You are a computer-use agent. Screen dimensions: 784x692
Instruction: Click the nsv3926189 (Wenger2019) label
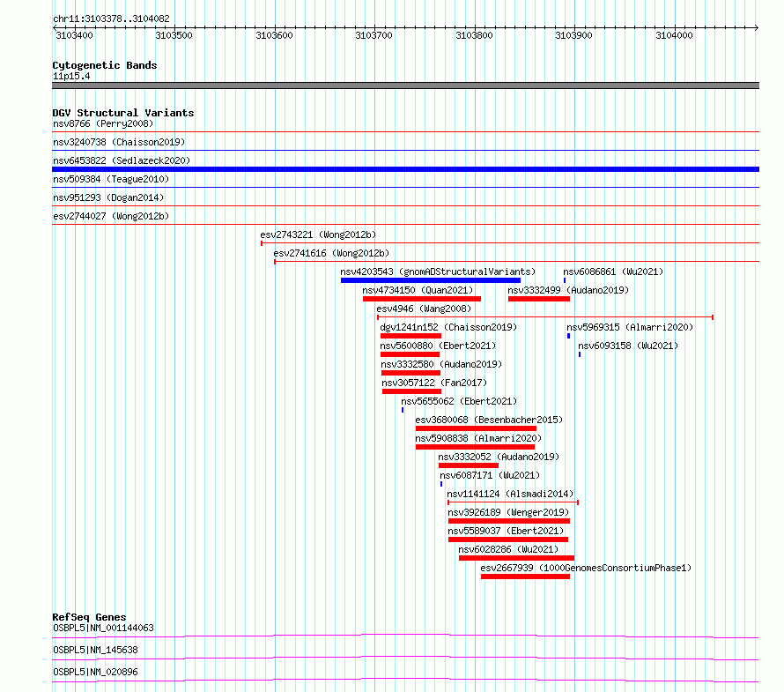click(508, 512)
